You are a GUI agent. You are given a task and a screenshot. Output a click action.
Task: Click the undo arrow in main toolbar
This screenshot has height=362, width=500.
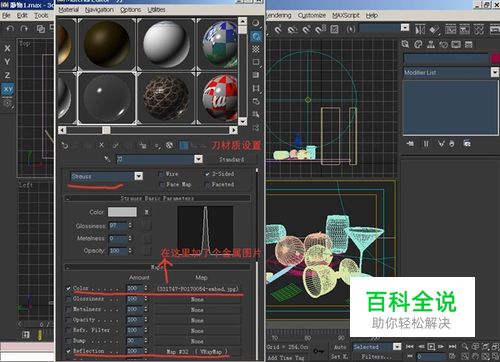click(10, 29)
